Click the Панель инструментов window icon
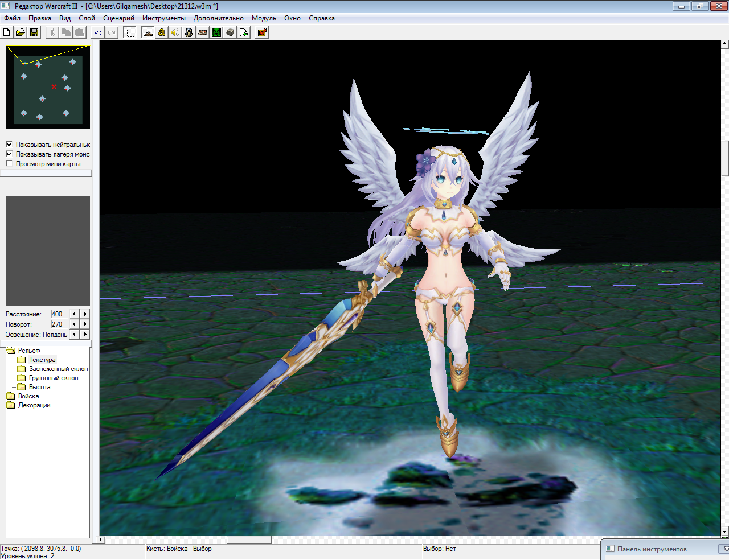 coord(610,549)
